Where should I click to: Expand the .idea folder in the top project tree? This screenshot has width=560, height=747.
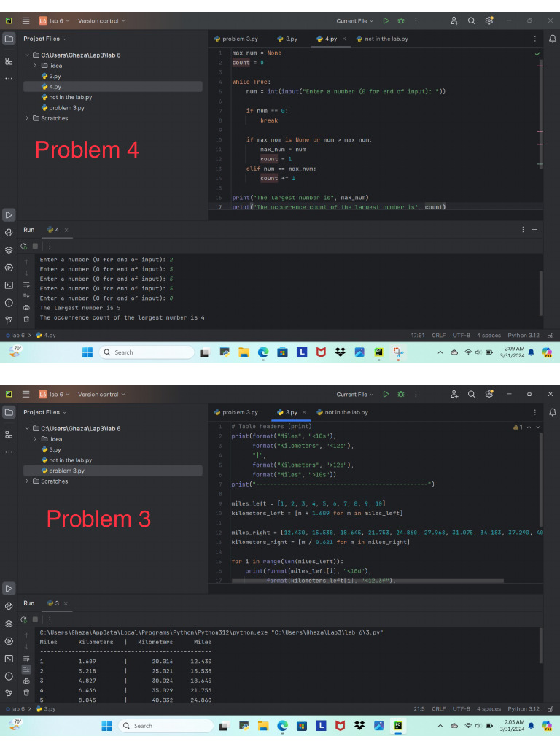click(35, 66)
